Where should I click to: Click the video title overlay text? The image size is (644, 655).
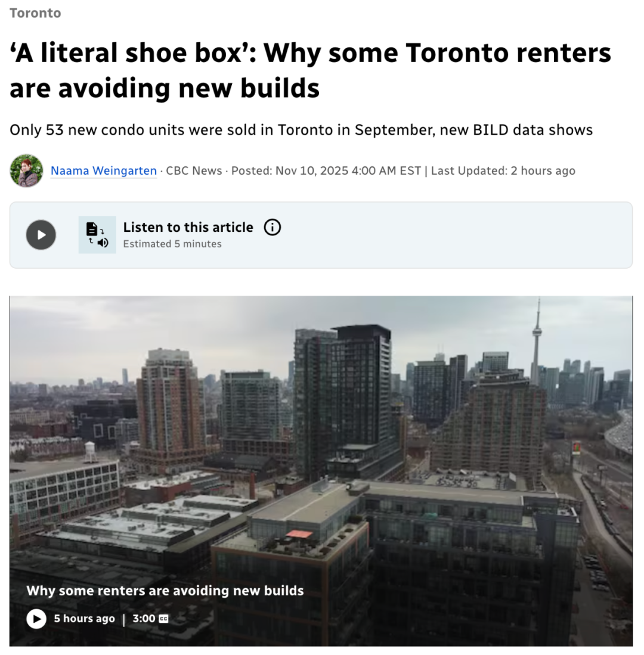pos(165,591)
